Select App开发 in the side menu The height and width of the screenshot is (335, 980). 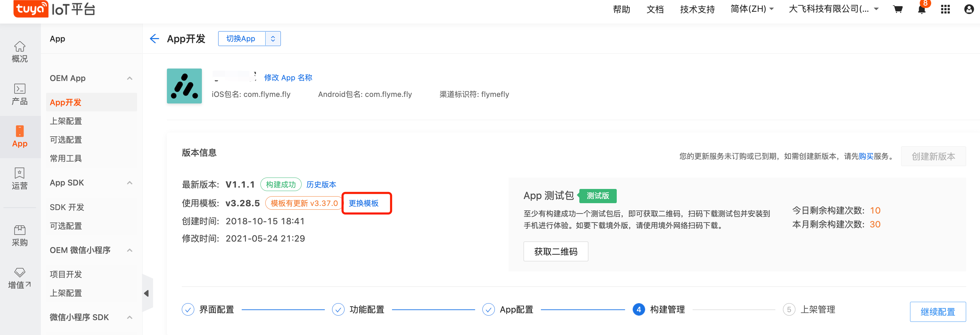91,102
